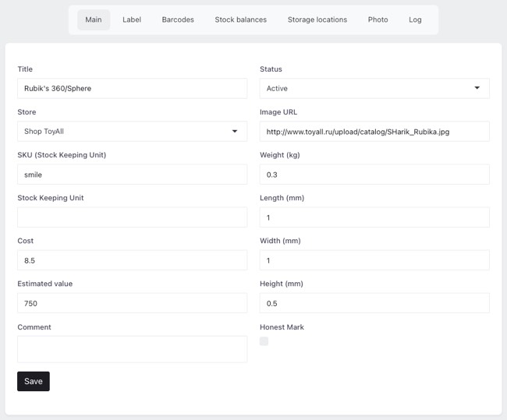Click the Image URL field
Viewport: 507px width, 420px height.
(374, 132)
